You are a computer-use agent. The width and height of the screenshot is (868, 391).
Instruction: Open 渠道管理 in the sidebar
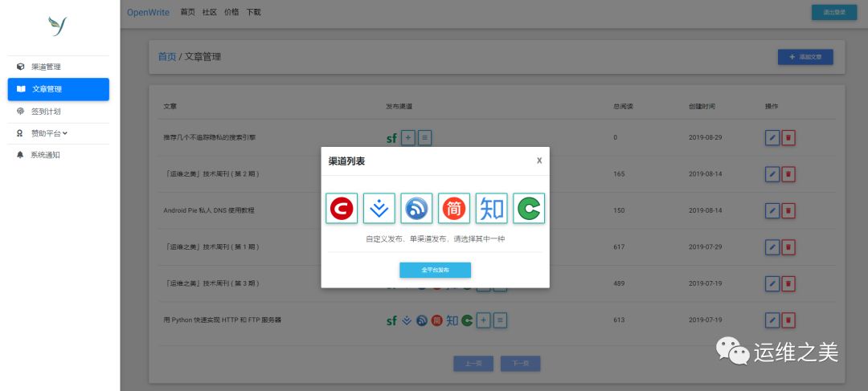[x=58, y=67]
